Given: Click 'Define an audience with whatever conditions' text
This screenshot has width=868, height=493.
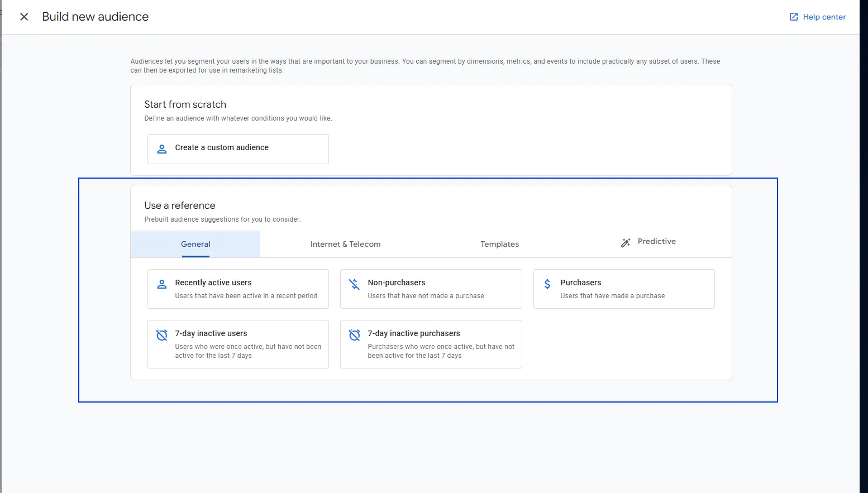Looking at the screenshot, I should (238, 118).
